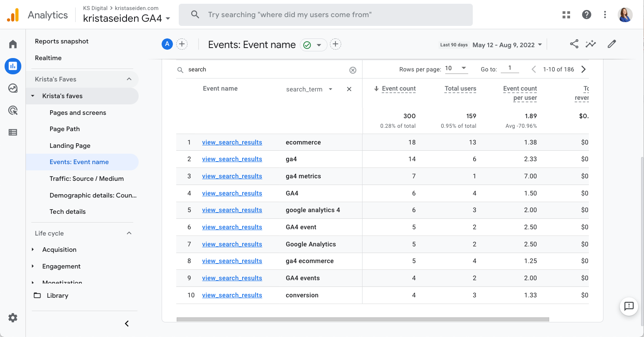
Task: Open the report status check dropdown
Action: [313, 45]
